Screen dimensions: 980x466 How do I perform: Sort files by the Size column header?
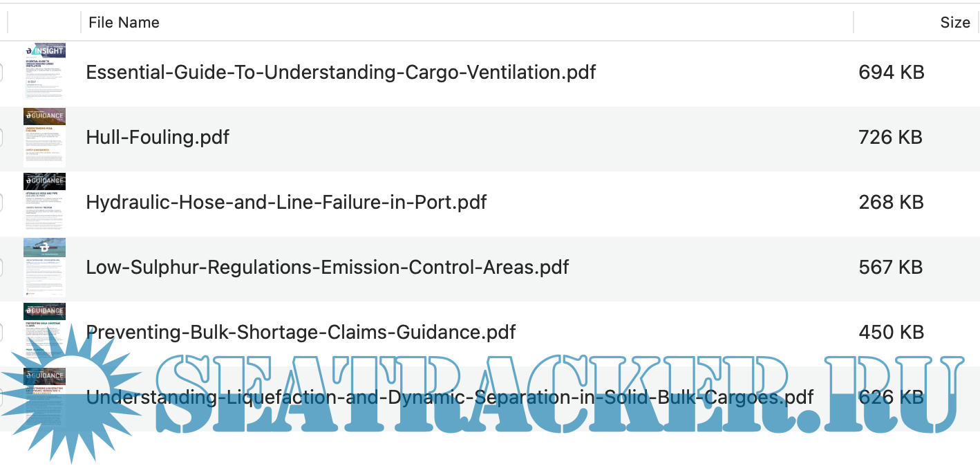954,22
